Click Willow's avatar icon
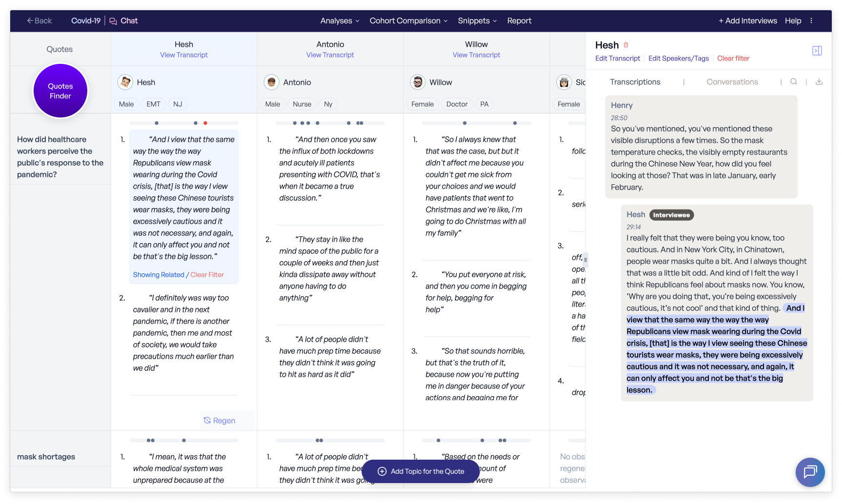The height and width of the screenshot is (504, 842). (x=418, y=82)
